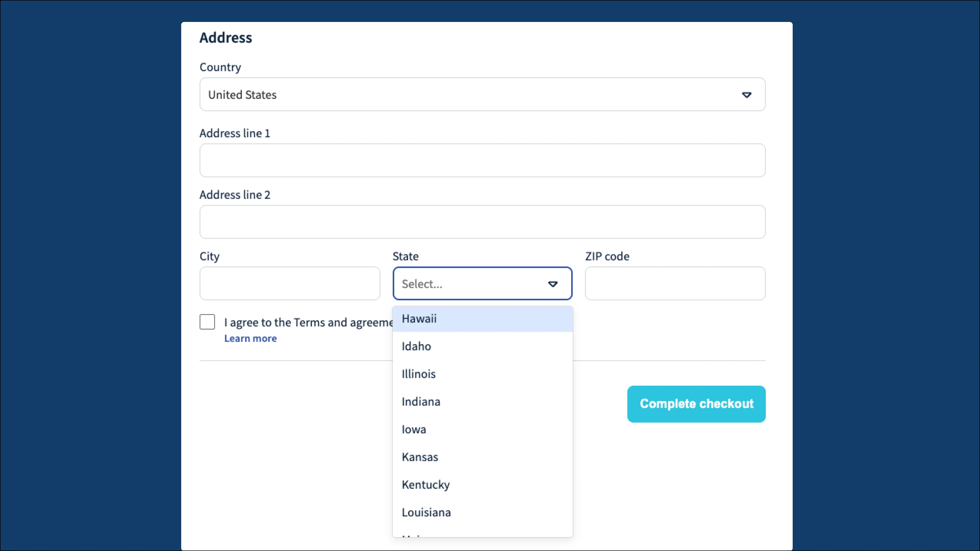The width and height of the screenshot is (980, 551).
Task: Pick Illinois from the state options
Action: click(x=482, y=374)
